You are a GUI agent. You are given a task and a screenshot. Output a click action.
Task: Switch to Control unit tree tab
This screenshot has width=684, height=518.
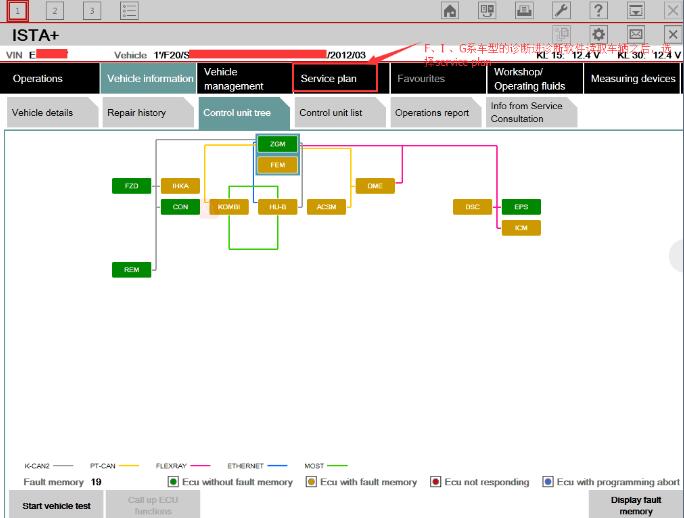click(244, 113)
